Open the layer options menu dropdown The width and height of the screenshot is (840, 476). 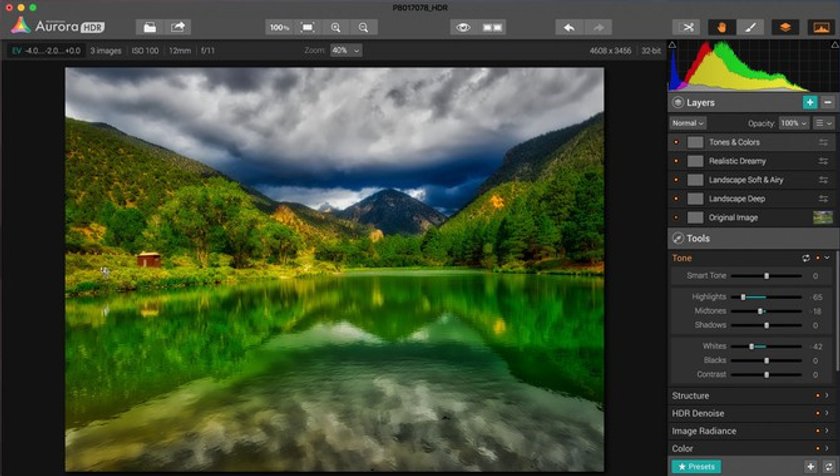click(823, 123)
